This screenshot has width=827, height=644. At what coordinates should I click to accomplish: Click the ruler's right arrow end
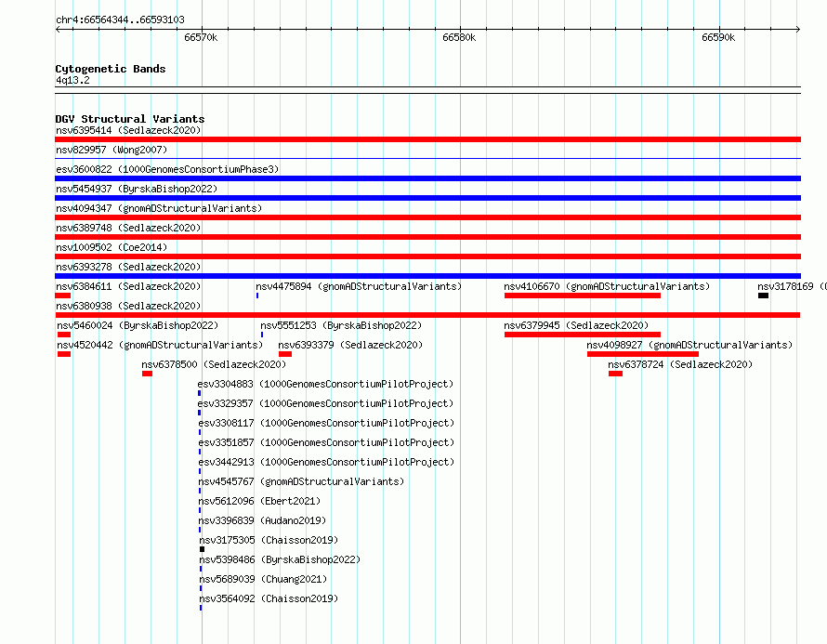pyautogui.click(x=798, y=29)
